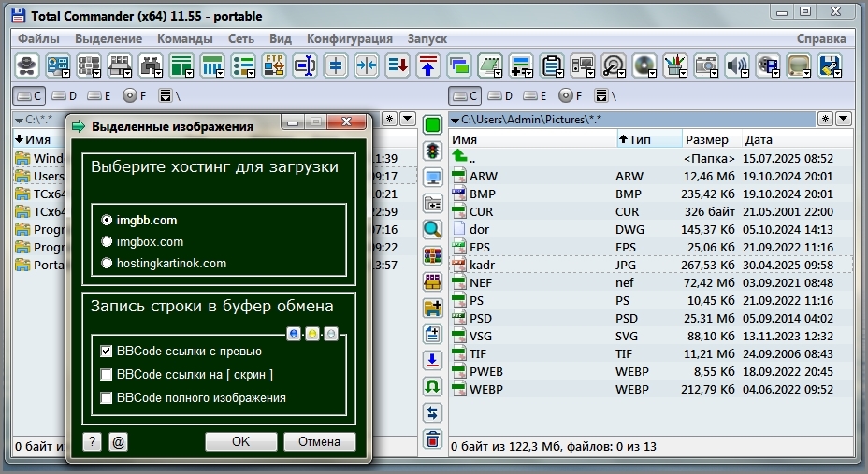Click the question mark help button
This screenshot has height=474, width=868.
point(92,441)
